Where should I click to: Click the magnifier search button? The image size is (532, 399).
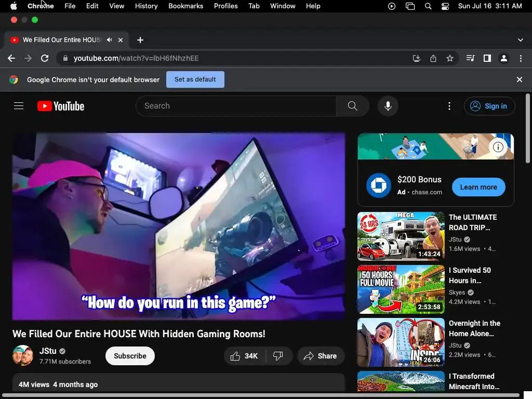(x=353, y=106)
